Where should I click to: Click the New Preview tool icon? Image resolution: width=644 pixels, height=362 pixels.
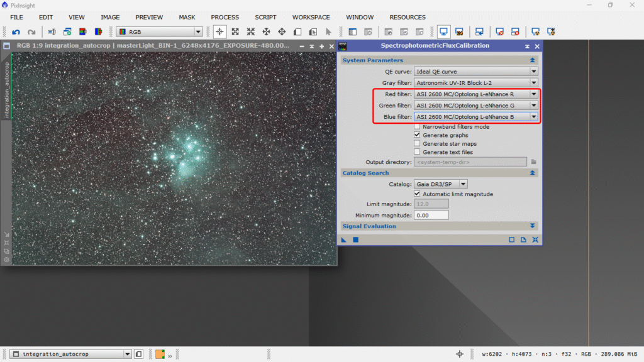[297, 31]
